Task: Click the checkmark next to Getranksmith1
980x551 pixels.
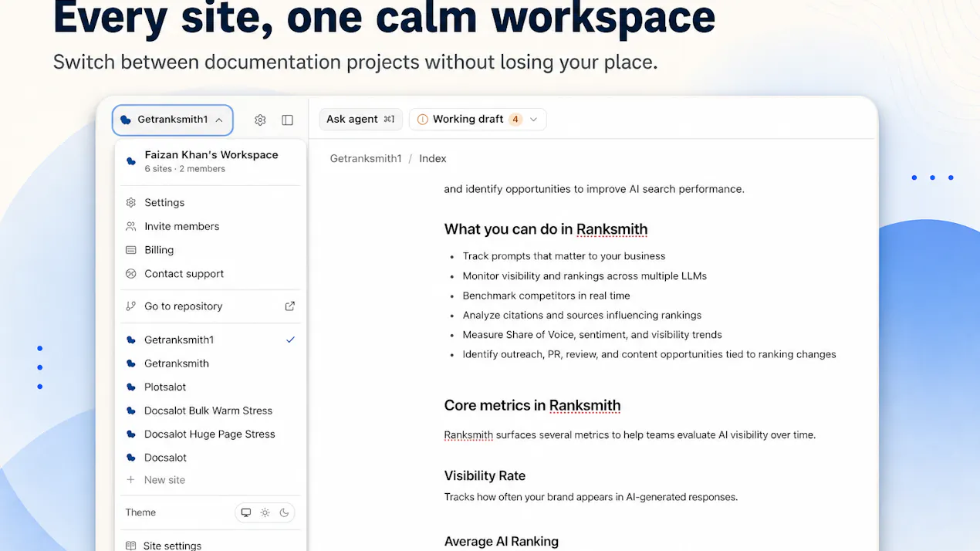Action: [290, 340]
